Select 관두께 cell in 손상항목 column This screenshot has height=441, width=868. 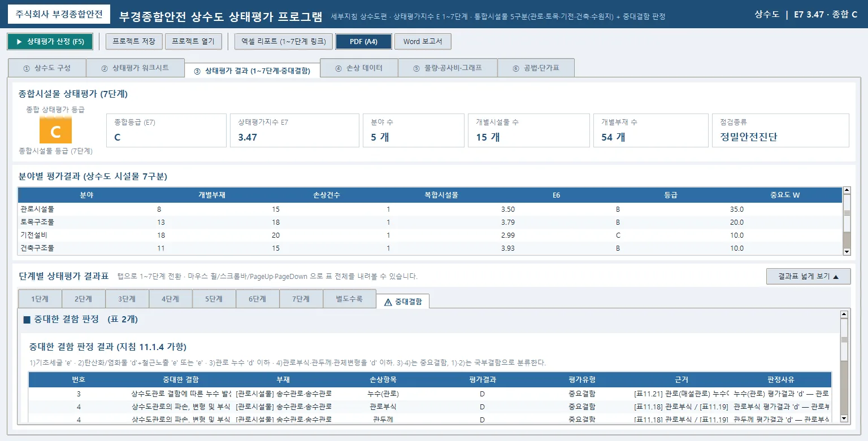pyautogui.click(x=383, y=419)
